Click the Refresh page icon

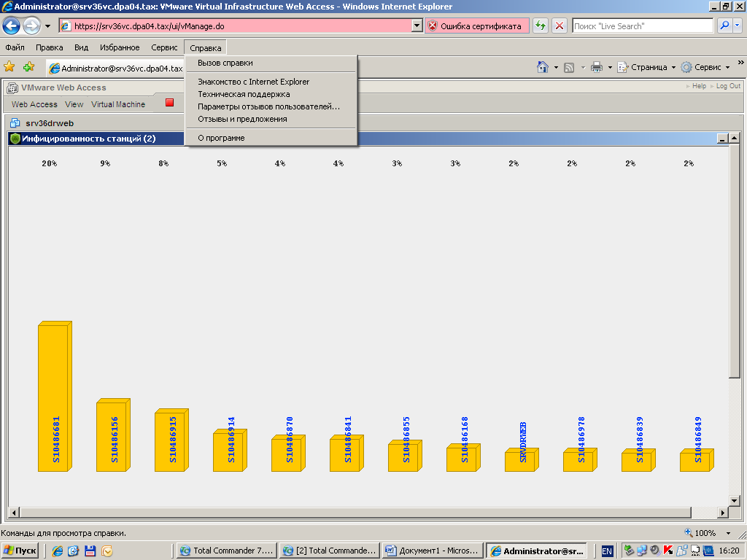[x=541, y=26]
